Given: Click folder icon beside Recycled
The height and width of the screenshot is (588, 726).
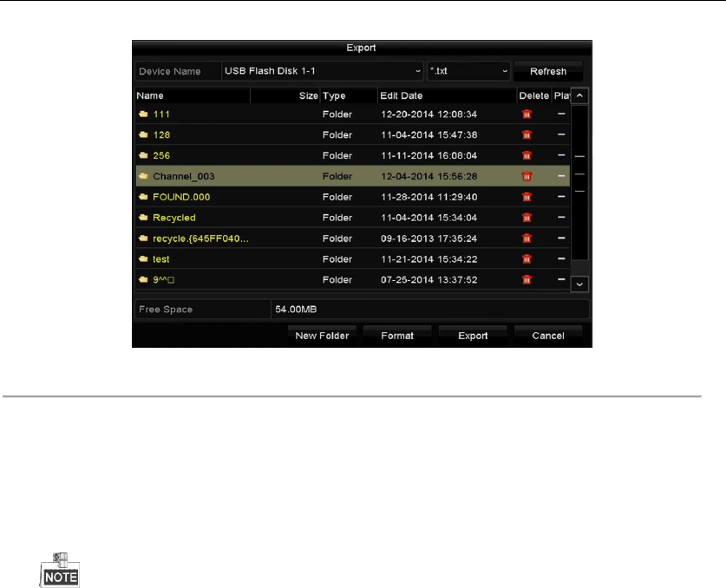Looking at the screenshot, I should 143,217.
